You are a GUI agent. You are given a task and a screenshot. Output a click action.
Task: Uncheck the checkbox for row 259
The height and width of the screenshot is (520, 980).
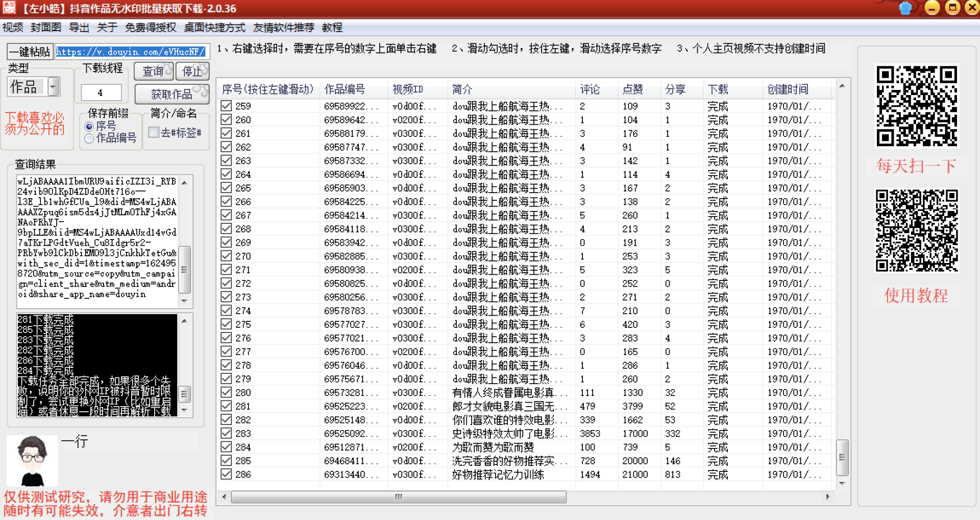[x=226, y=106]
